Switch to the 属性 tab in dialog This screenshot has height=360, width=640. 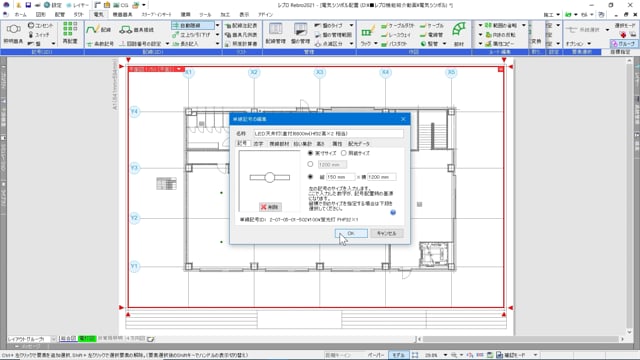point(337,144)
